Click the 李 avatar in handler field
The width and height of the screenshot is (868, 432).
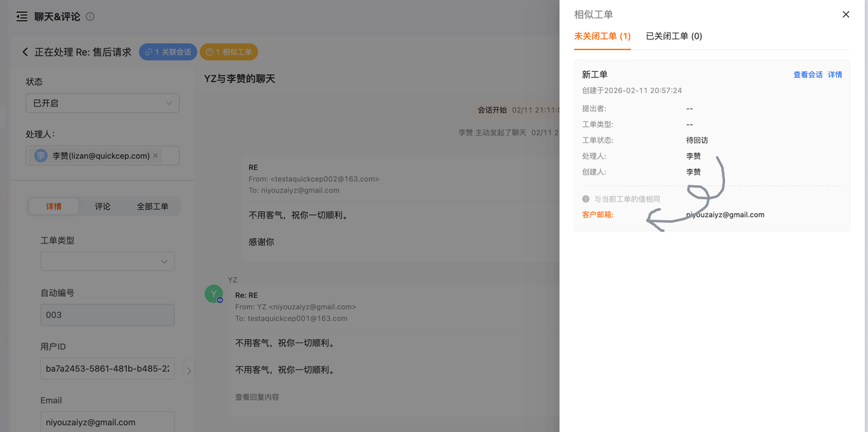click(41, 156)
